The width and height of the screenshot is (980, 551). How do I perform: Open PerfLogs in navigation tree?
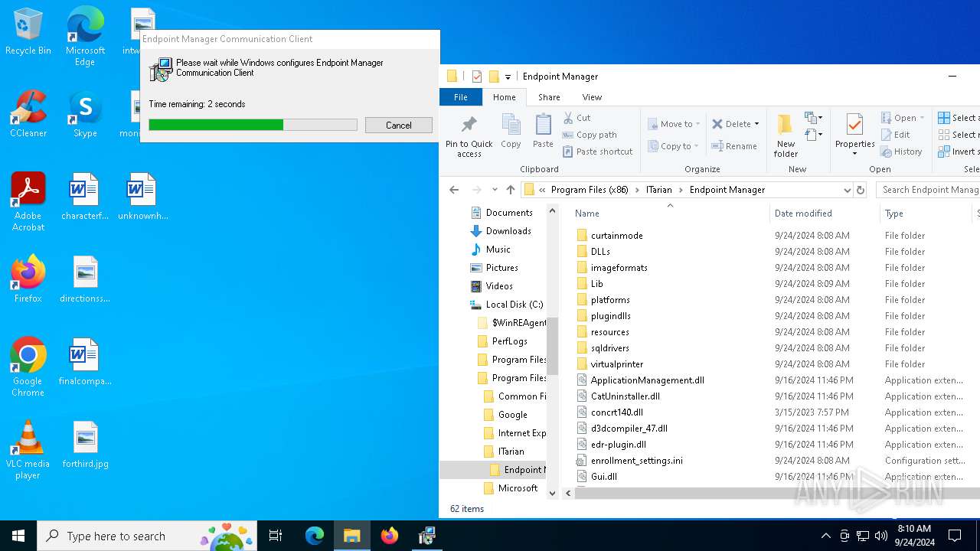[x=509, y=341]
